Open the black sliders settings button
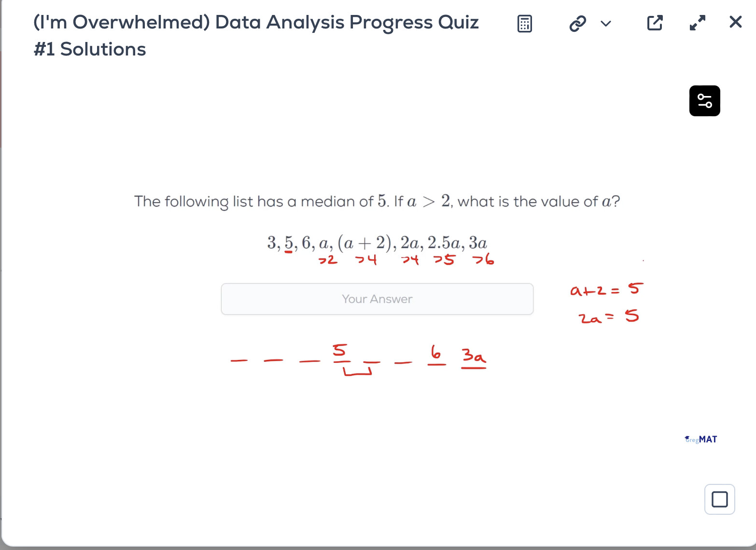Viewport: 756px width, 550px height. click(704, 101)
